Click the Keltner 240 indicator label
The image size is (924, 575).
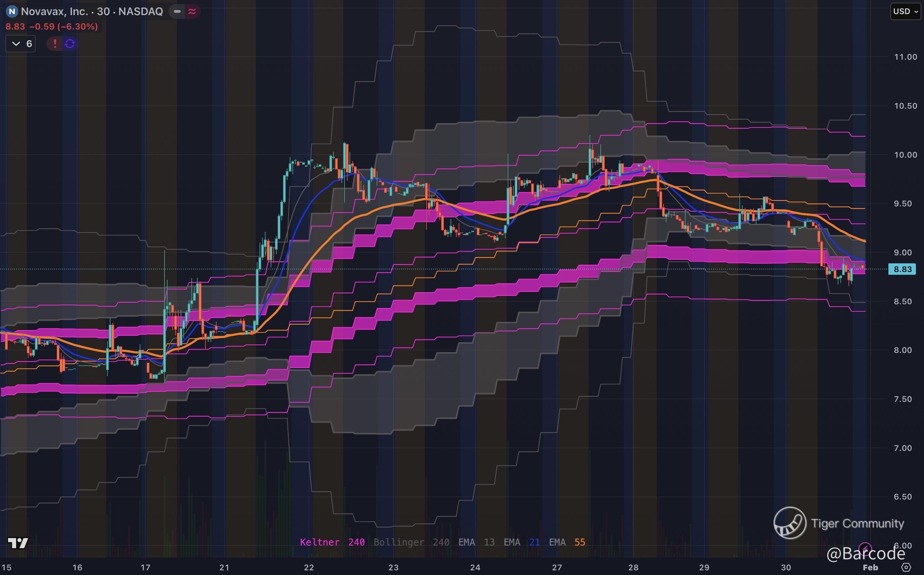click(x=332, y=542)
